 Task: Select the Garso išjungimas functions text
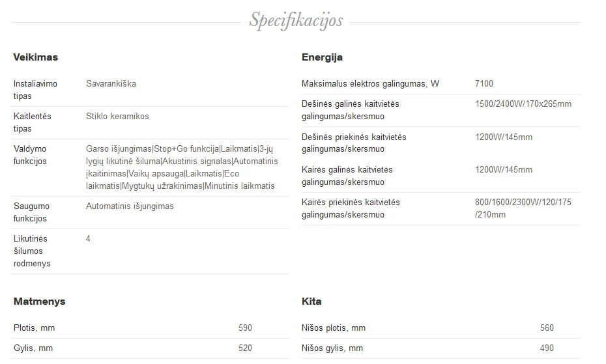(x=182, y=167)
